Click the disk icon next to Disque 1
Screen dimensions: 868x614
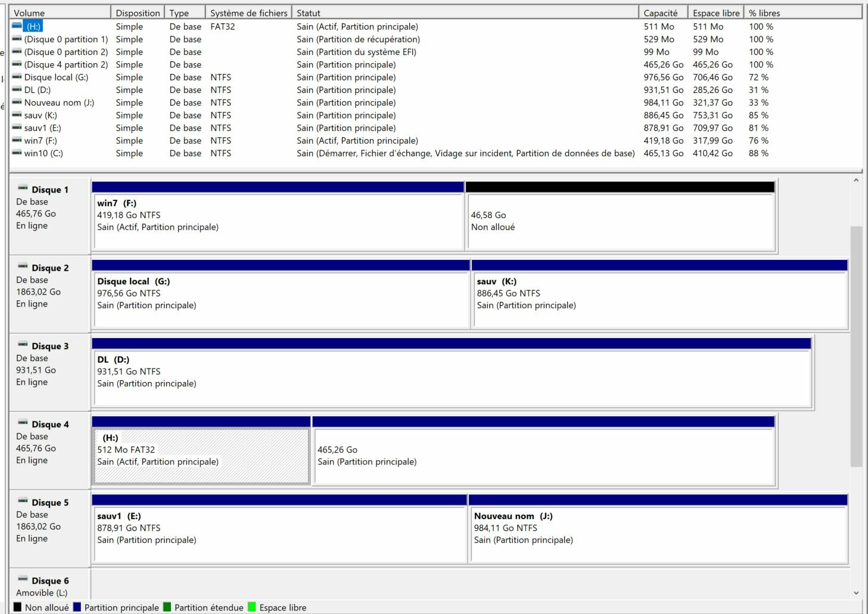(x=23, y=188)
